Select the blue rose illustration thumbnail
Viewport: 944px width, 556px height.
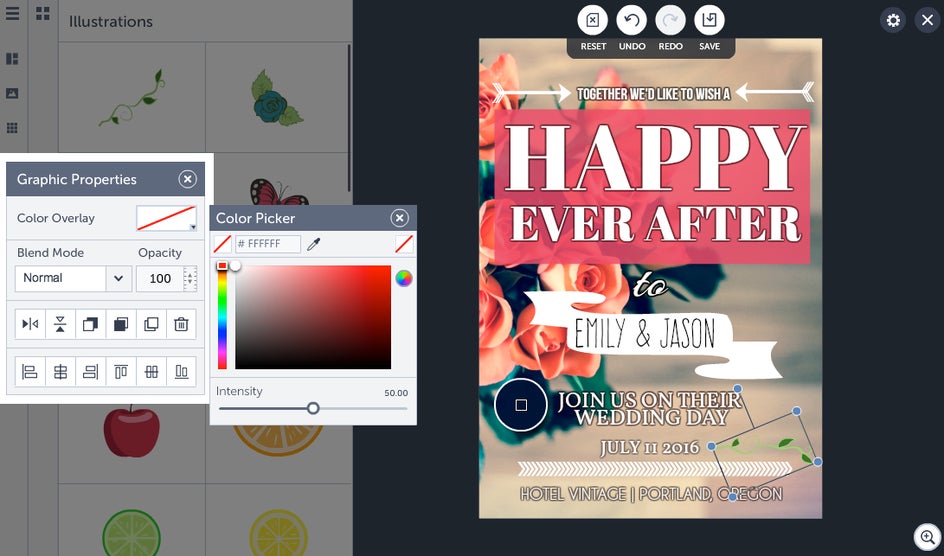pos(277,98)
